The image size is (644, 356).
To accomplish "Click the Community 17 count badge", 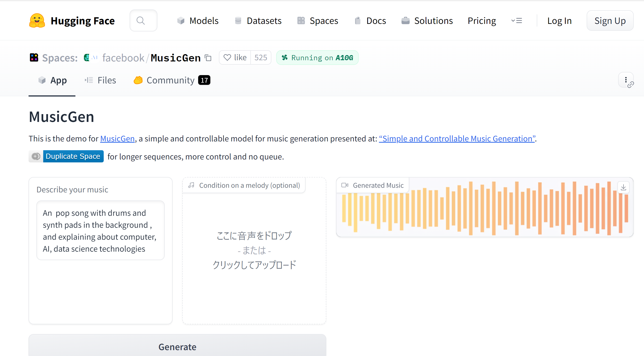I will 204,80.
